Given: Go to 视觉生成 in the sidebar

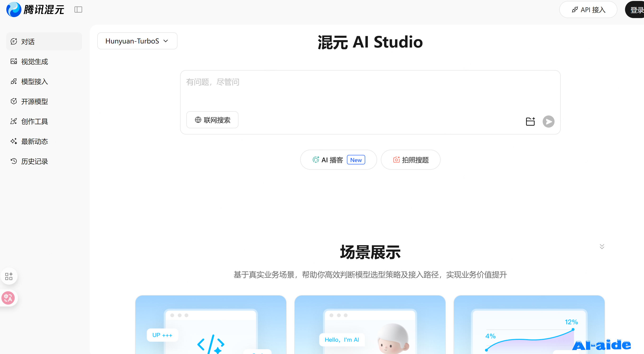Looking at the screenshot, I should pos(44,61).
